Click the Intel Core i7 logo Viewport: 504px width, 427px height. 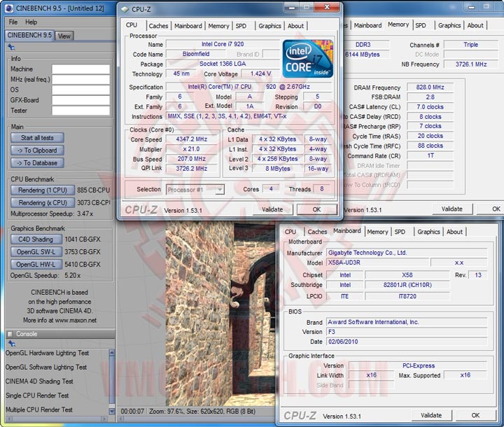click(307, 59)
